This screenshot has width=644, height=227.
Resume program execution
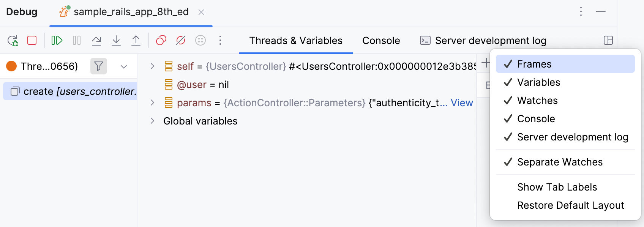pos(57,40)
